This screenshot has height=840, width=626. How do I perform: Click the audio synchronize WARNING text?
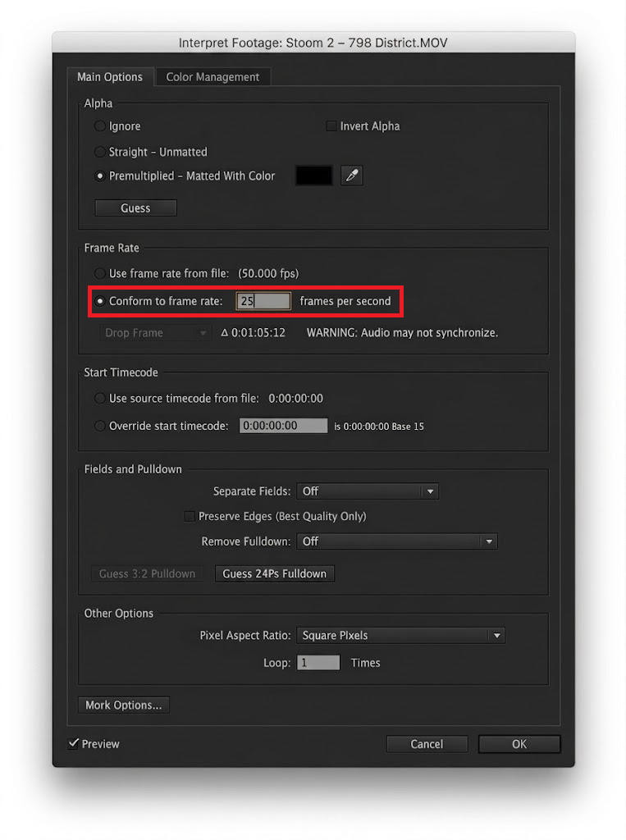click(x=403, y=333)
